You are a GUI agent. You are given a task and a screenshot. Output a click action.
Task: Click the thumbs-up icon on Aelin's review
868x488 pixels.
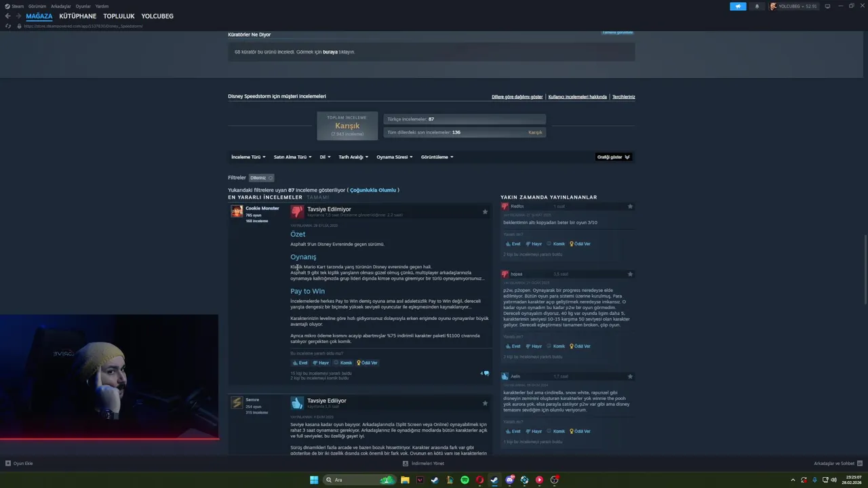tap(505, 376)
